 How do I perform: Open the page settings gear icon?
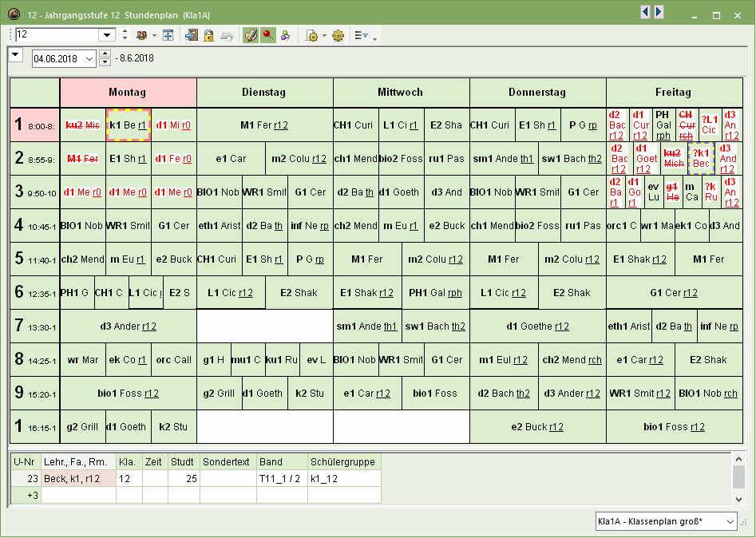point(312,35)
